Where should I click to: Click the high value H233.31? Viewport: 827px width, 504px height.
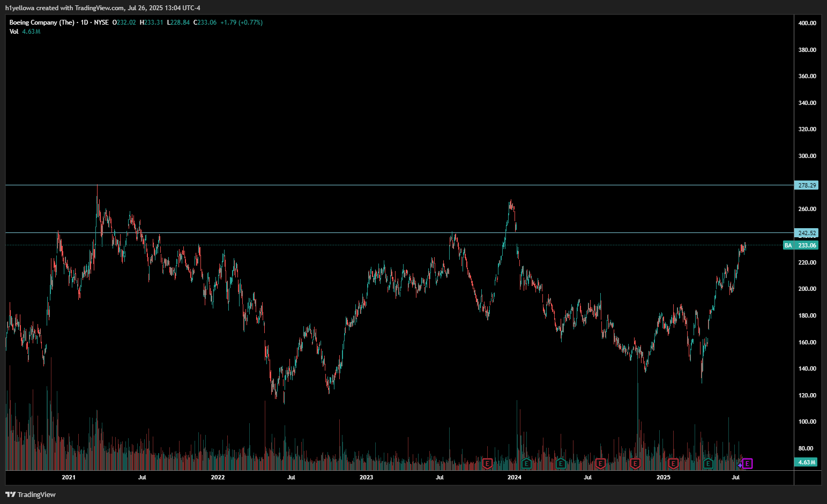tap(151, 22)
